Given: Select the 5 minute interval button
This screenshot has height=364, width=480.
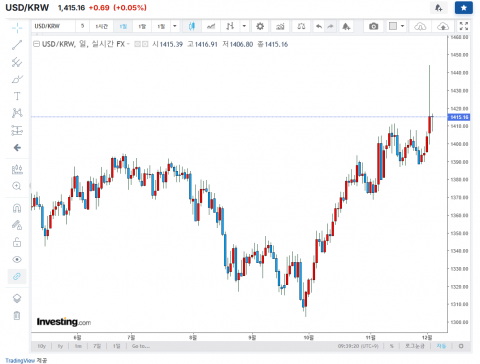Looking at the screenshot, I should (82, 26).
